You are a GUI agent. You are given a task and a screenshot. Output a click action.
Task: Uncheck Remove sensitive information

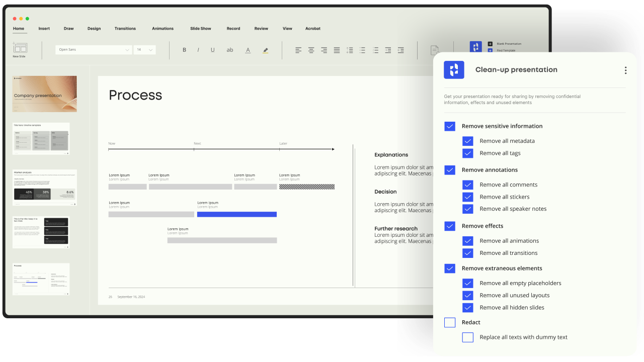tap(450, 126)
